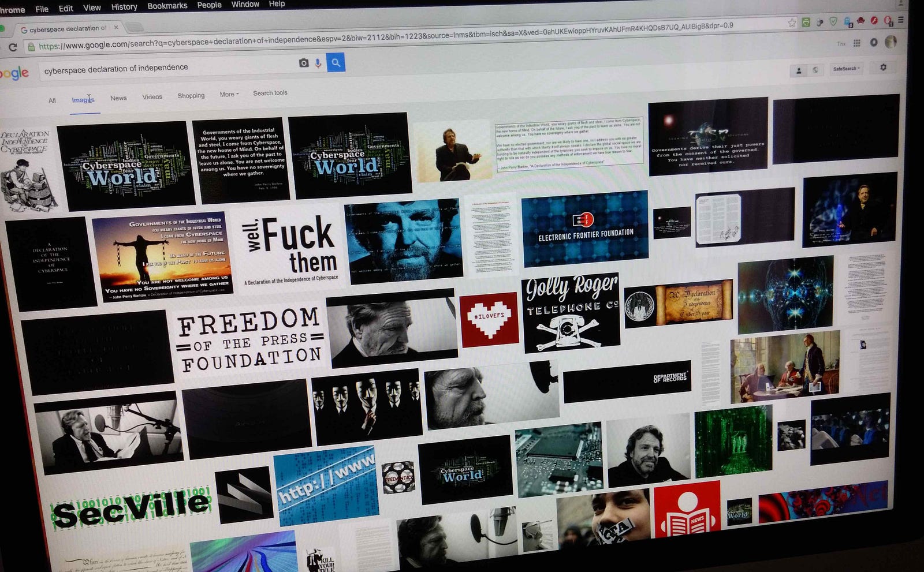The height and width of the screenshot is (572, 924).
Task: Open the green Matrix code image
Action: (x=733, y=441)
